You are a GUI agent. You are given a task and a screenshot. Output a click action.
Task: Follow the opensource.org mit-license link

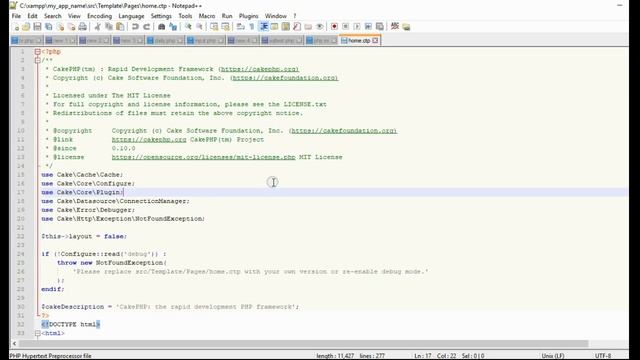(x=203, y=157)
